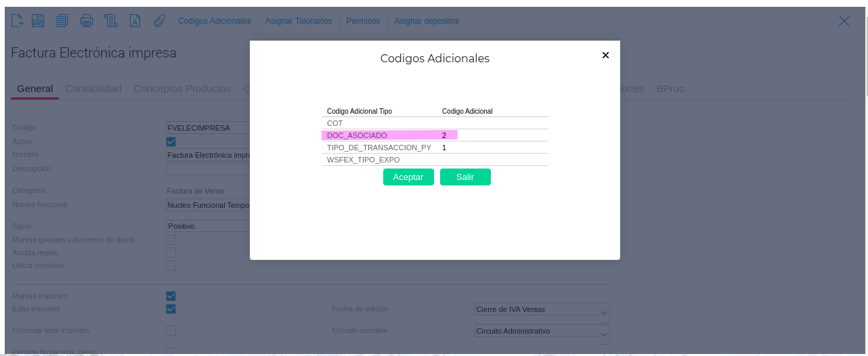Toggle the Edita importes checkbox
The height and width of the screenshot is (356, 868).
click(x=171, y=309)
